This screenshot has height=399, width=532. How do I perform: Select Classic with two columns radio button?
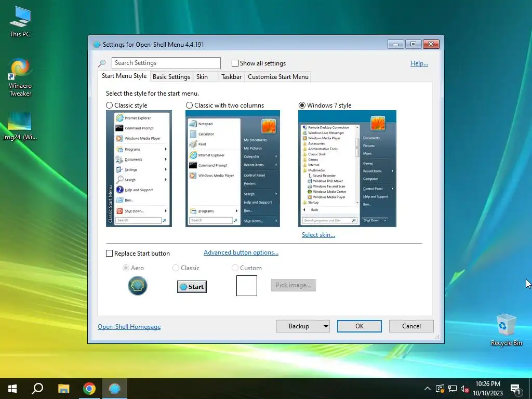pyautogui.click(x=189, y=105)
